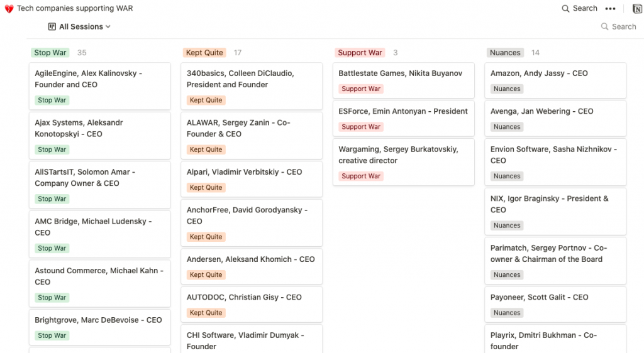Open the Payoneer, Scott Galit card
Viewport: 644px width, 353px height.
(x=539, y=297)
